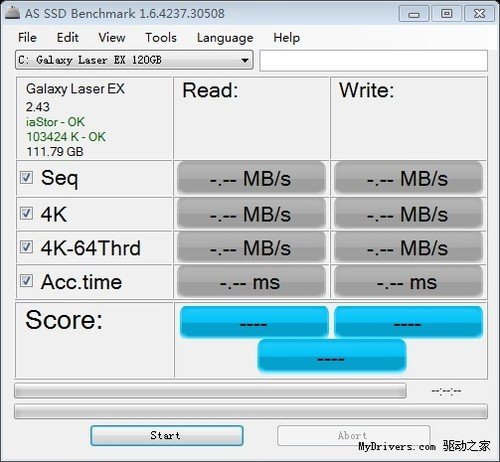The image size is (500, 462).
Task: Toggle the Seq test checkbox
Action: tap(26, 178)
